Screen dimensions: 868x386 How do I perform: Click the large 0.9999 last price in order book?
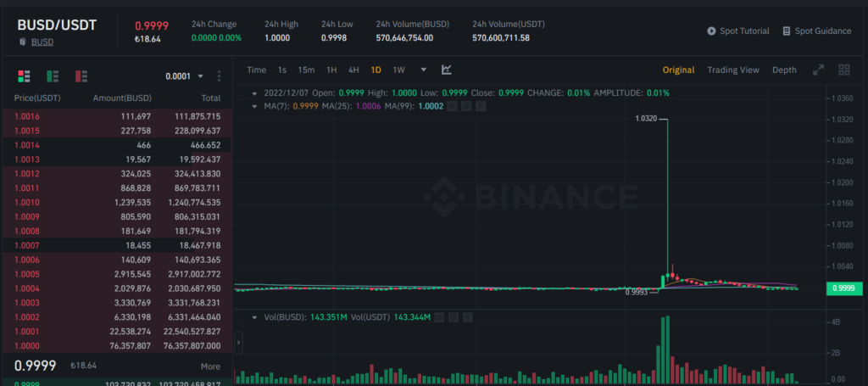36,366
